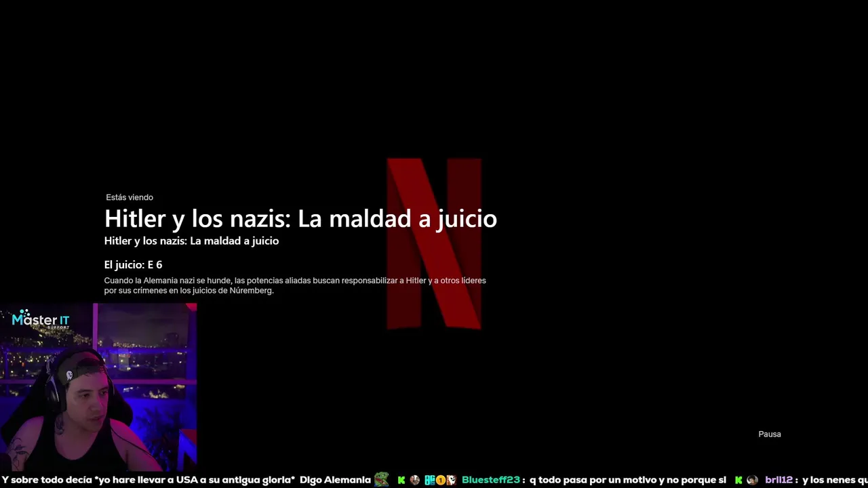Click the avatar badge next to brli12
868x488 pixels.
pyautogui.click(x=752, y=480)
